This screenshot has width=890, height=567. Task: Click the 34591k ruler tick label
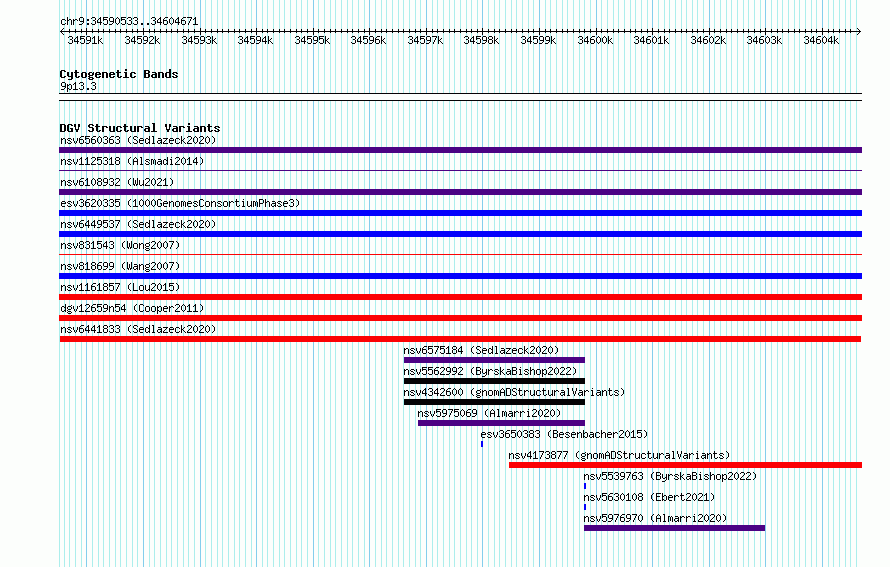coord(85,40)
